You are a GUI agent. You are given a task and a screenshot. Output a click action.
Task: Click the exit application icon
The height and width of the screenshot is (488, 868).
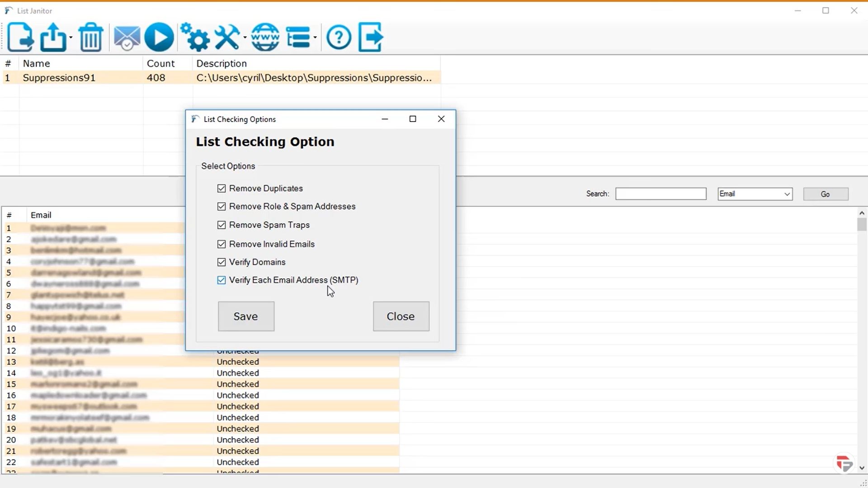370,37
